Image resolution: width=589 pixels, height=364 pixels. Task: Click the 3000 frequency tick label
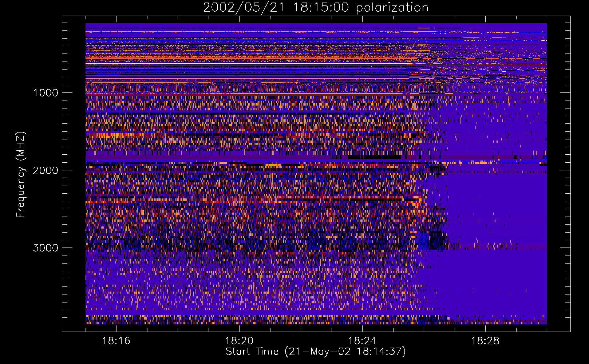coord(46,248)
